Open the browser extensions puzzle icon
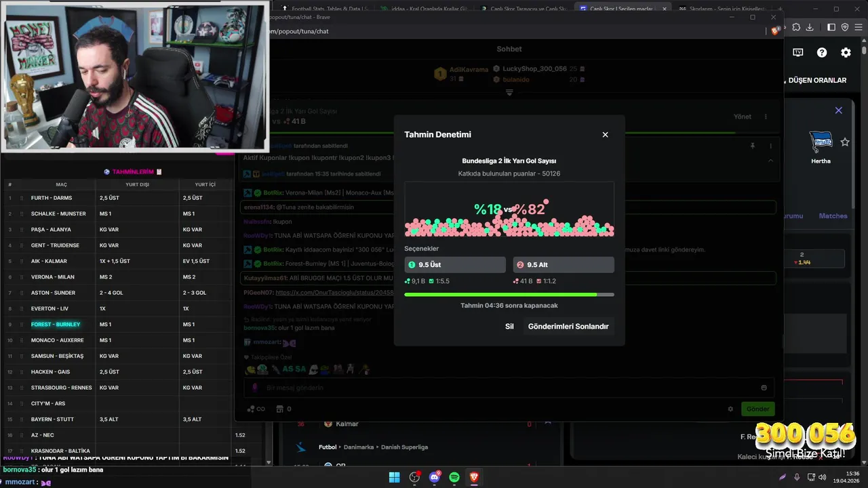The image size is (868, 488). pyautogui.click(x=796, y=27)
